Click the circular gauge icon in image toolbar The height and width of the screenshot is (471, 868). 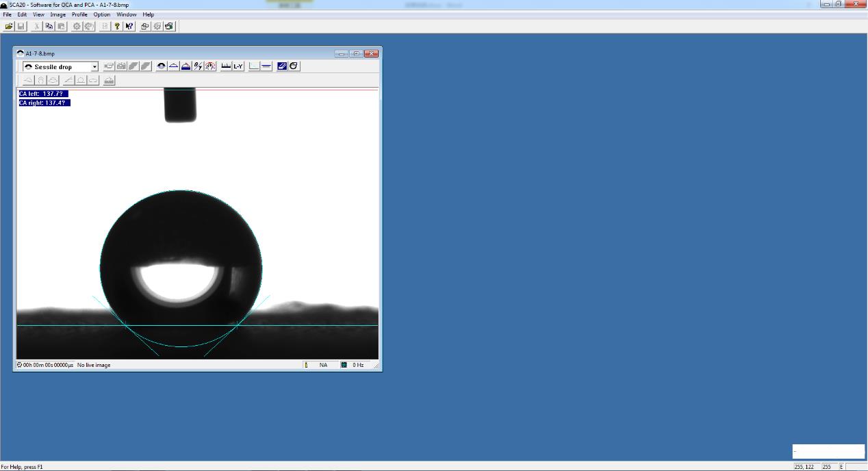[210, 66]
